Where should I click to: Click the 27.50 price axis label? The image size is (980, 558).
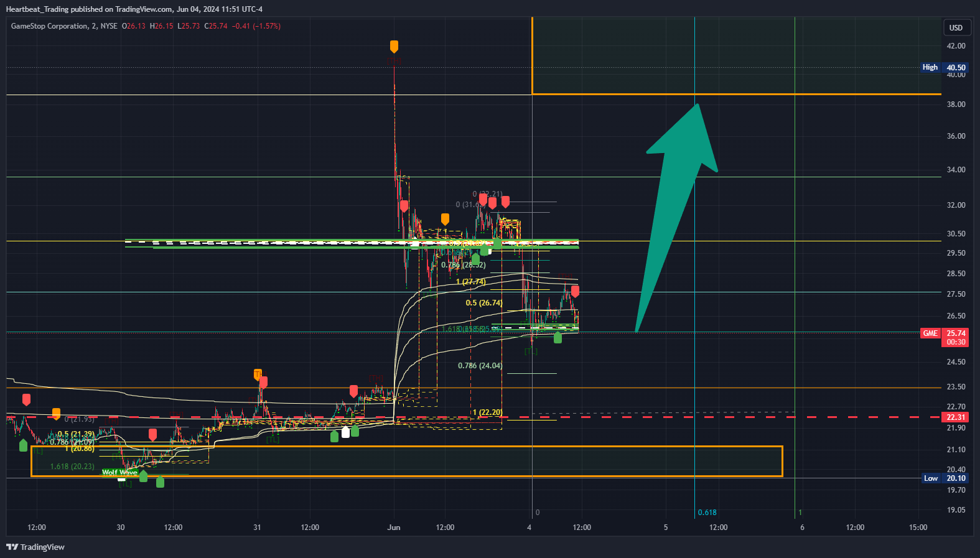coord(956,294)
